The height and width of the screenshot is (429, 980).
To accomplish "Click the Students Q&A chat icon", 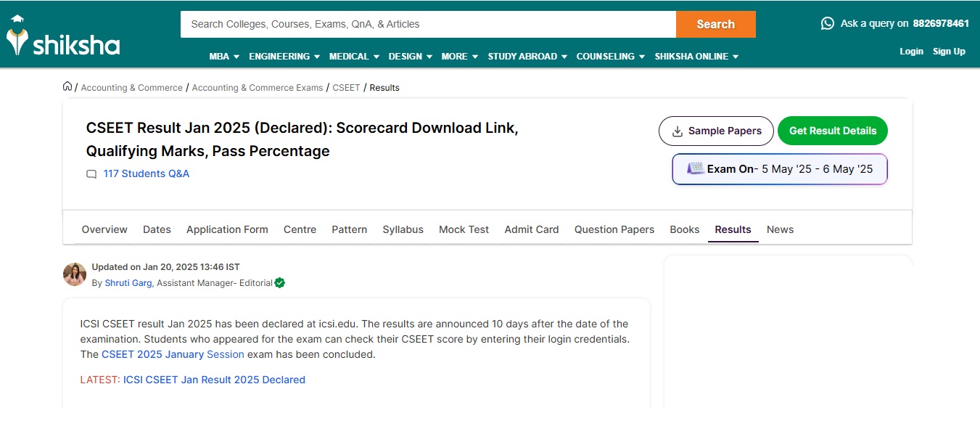I will 91,174.
